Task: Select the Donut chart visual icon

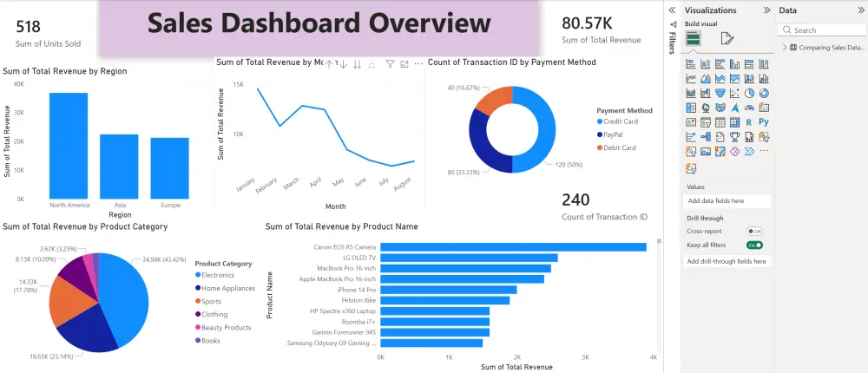Action: pos(764,93)
